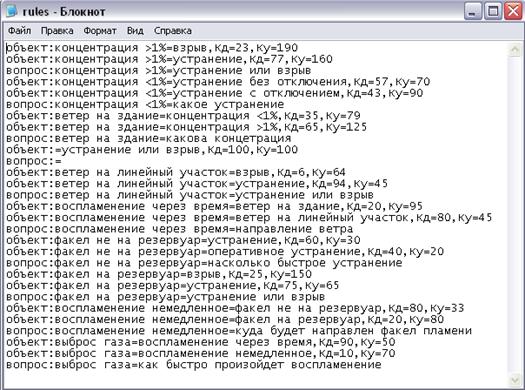This screenshot has height=390, width=525.
Task: Maximize the rules Notepad window
Action: [493, 12]
